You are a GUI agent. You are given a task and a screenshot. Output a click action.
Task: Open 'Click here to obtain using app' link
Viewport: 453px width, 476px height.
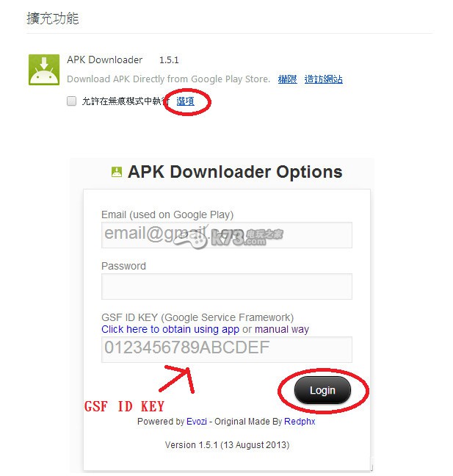point(170,329)
